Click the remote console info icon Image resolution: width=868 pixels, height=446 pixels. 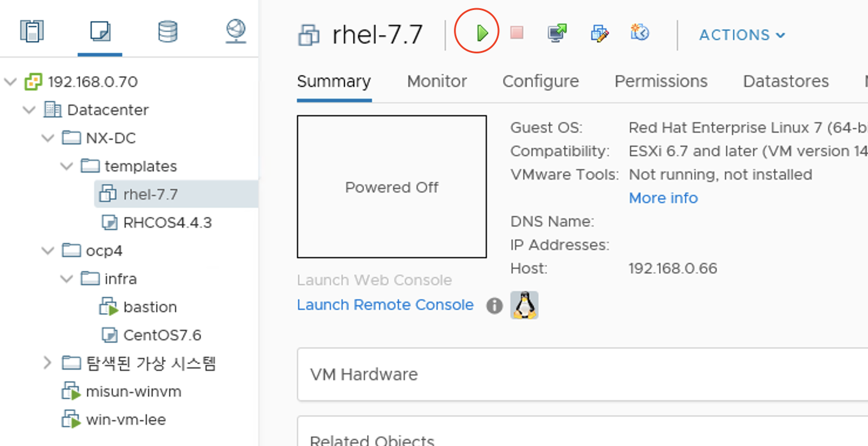click(x=494, y=305)
